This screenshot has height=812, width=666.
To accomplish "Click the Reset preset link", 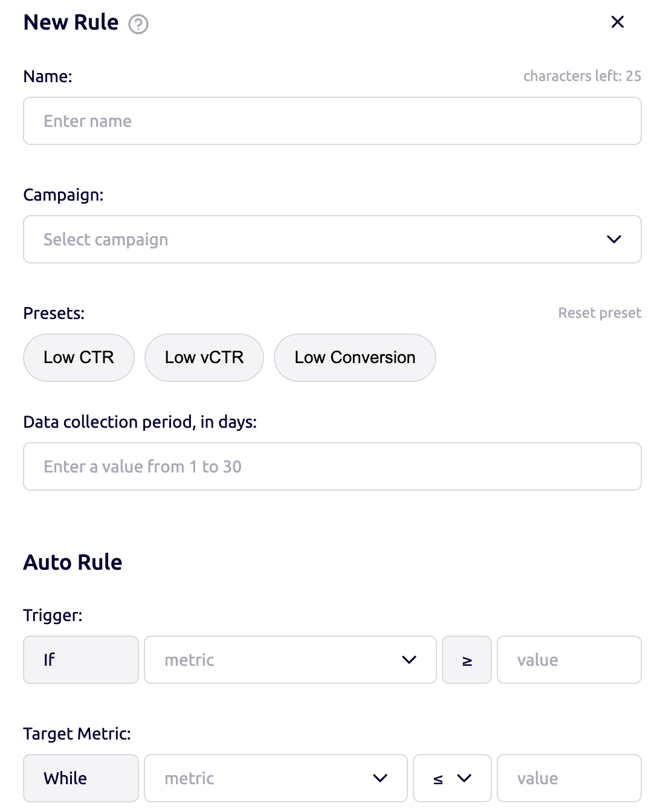I will [600, 313].
